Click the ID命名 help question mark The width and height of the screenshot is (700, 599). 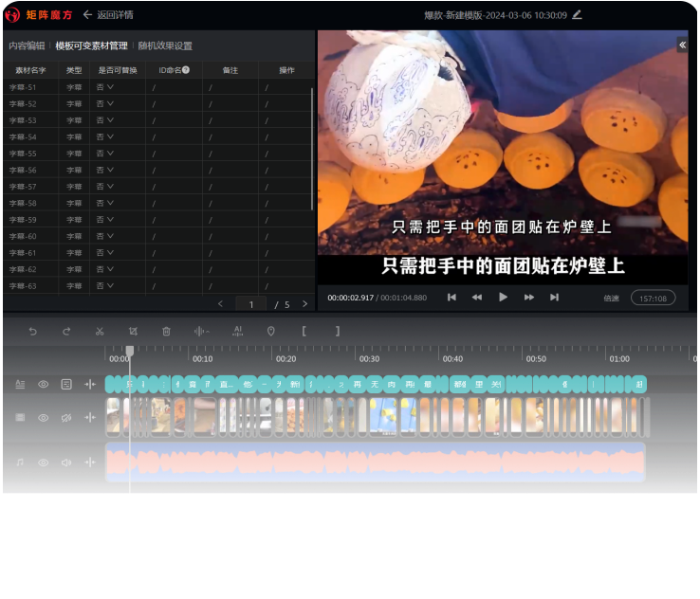pyautogui.click(x=186, y=70)
